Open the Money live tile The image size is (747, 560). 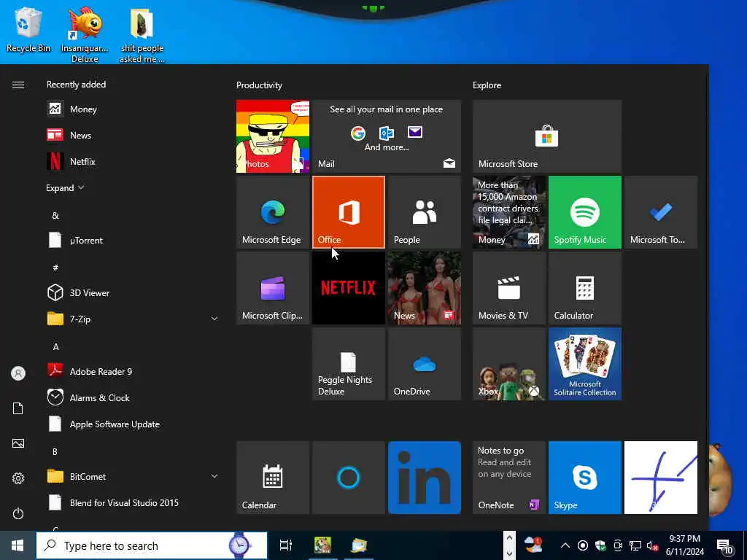(508, 212)
